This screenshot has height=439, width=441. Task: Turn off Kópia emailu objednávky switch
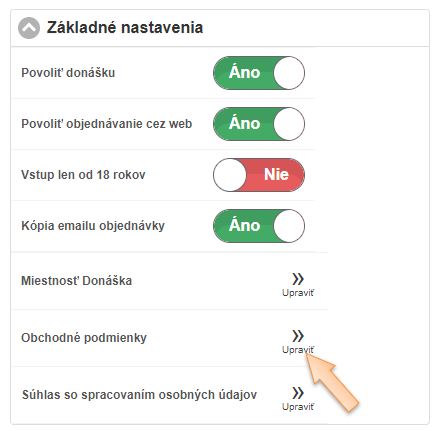(x=259, y=226)
